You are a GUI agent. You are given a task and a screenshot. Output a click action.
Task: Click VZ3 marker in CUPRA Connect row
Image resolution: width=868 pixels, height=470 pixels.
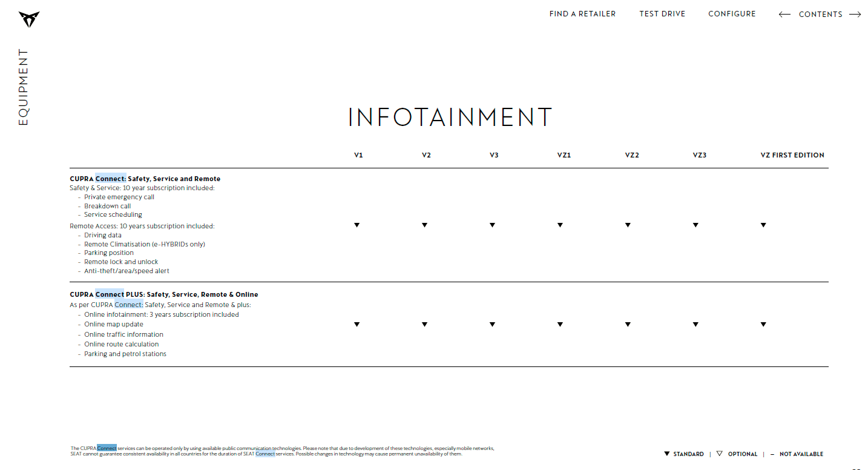pos(695,225)
